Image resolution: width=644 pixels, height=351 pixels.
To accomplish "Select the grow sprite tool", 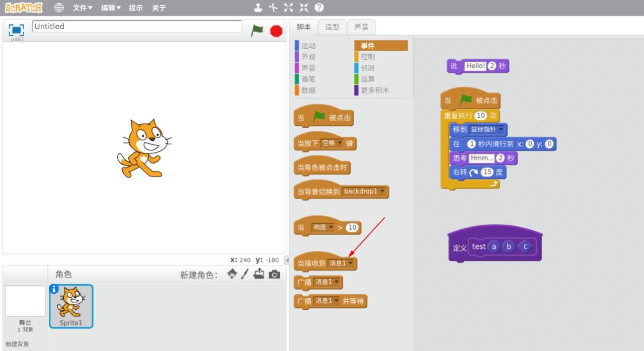I will (x=288, y=8).
